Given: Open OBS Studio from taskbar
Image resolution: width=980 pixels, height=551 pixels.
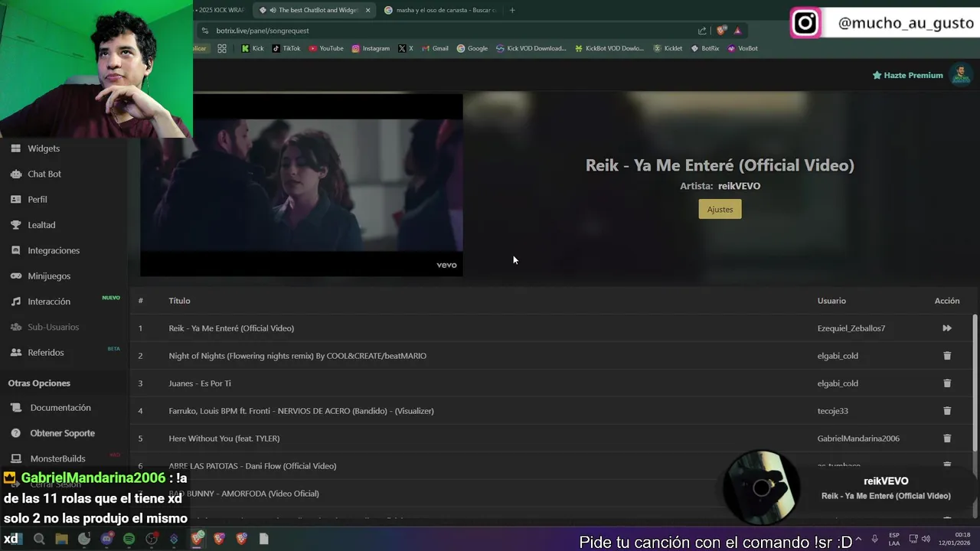Looking at the screenshot, I should pos(152,539).
